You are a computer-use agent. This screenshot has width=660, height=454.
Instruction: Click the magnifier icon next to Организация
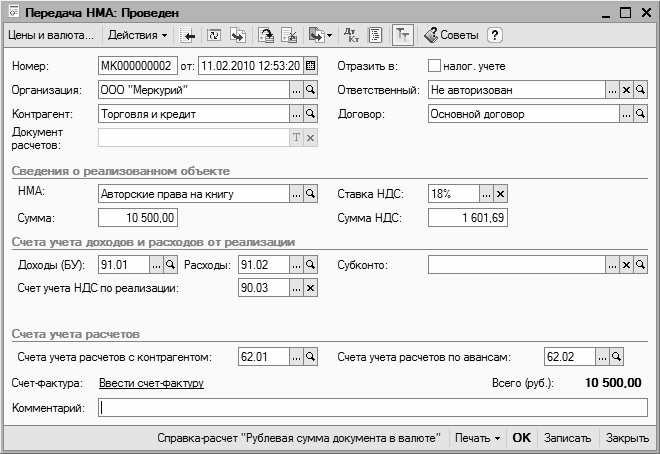(310, 90)
